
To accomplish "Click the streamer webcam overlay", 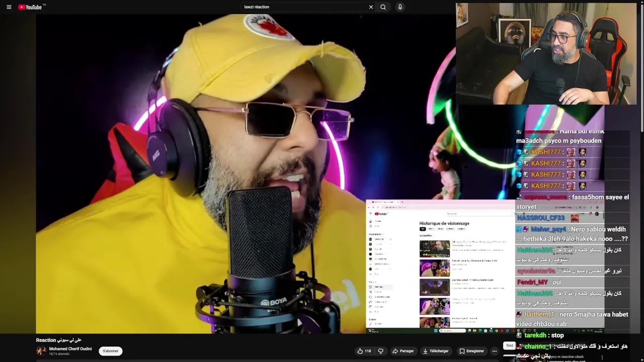I will (x=546, y=54).
